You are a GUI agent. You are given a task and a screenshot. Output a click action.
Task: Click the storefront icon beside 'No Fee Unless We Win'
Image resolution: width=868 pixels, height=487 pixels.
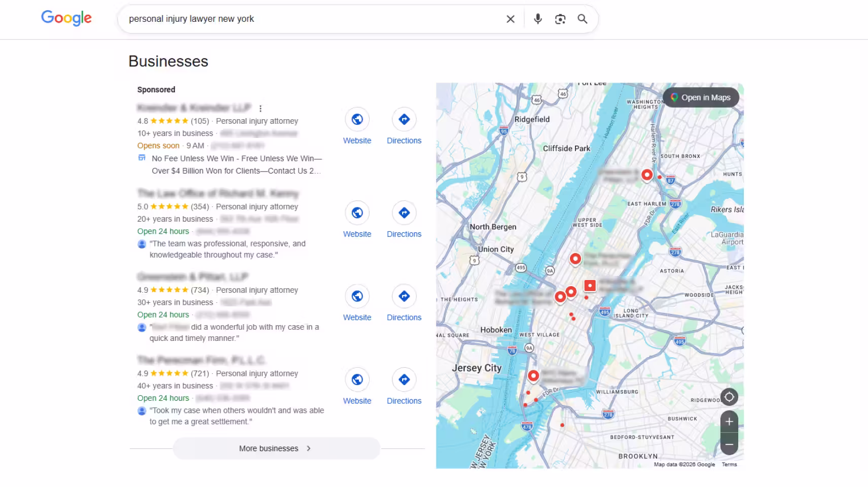[x=142, y=158]
